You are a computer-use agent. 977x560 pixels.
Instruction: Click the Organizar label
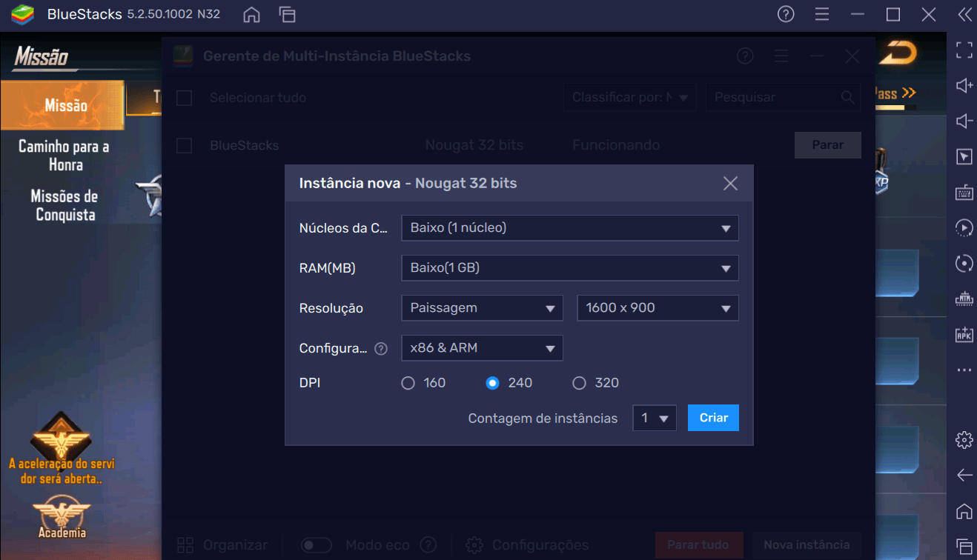point(236,545)
